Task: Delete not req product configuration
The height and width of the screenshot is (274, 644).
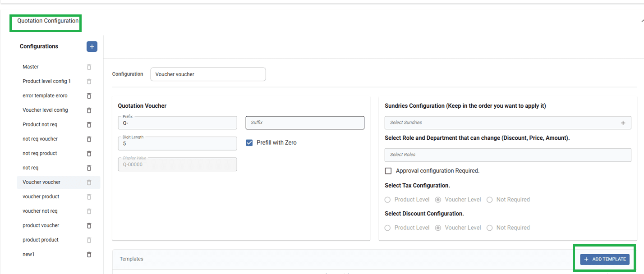Action: coord(89,153)
